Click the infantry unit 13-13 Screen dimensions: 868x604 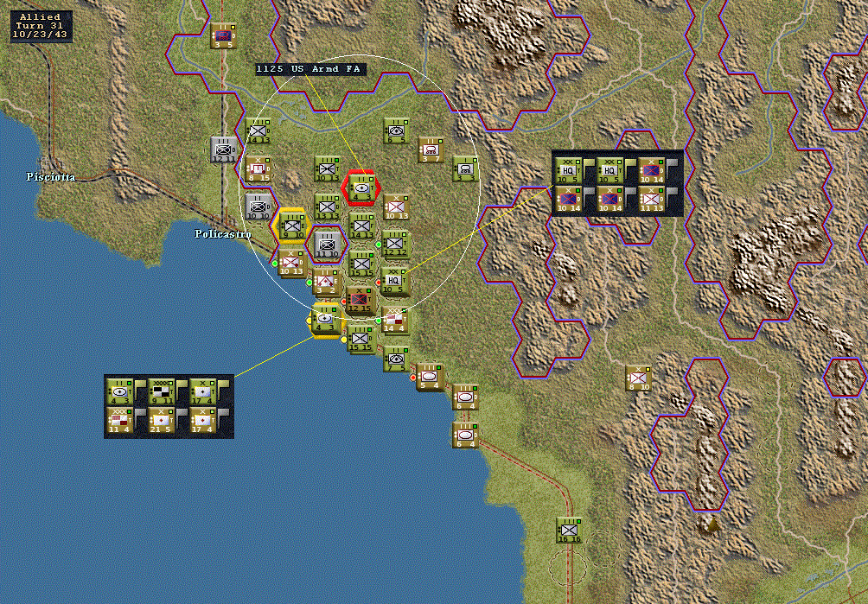tap(327, 207)
